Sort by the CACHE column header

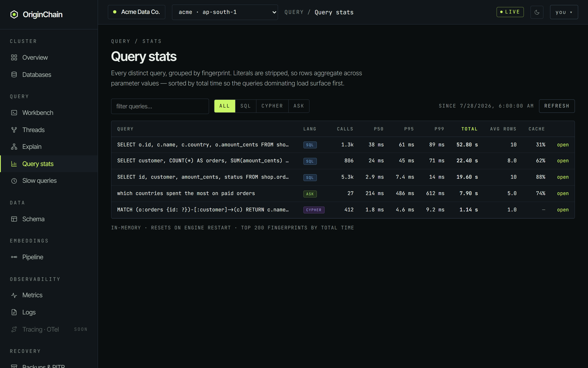point(537,129)
